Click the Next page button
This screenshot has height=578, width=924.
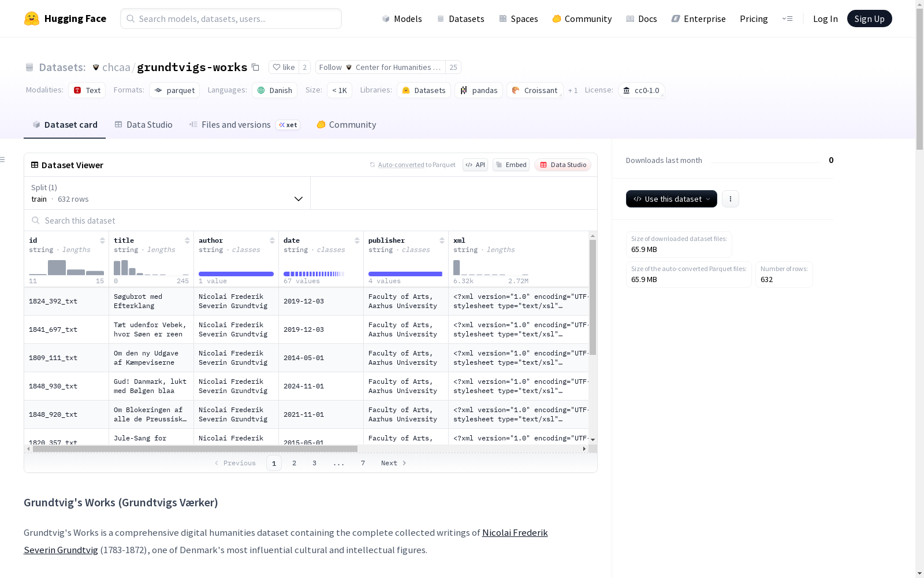[394, 463]
